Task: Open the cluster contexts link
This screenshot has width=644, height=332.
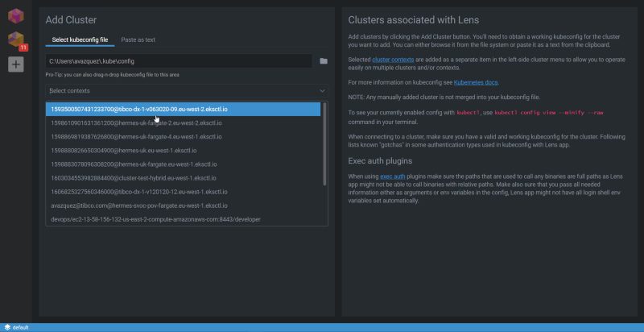Action: pos(393,60)
